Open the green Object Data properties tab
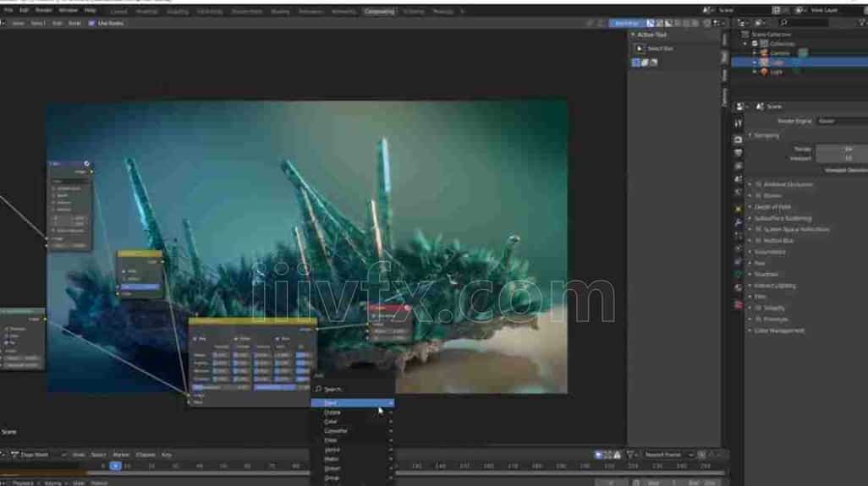This screenshot has height=486, width=868. point(738,274)
